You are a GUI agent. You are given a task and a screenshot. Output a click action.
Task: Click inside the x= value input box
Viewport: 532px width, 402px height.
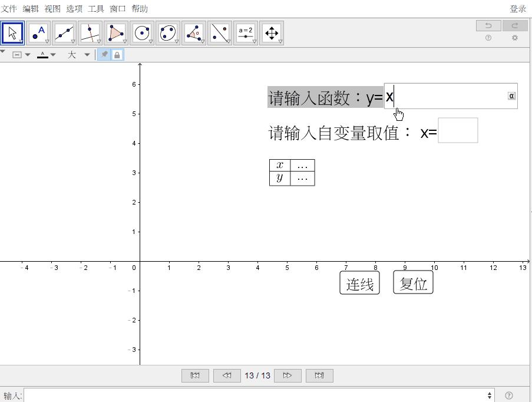pyautogui.click(x=458, y=131)
